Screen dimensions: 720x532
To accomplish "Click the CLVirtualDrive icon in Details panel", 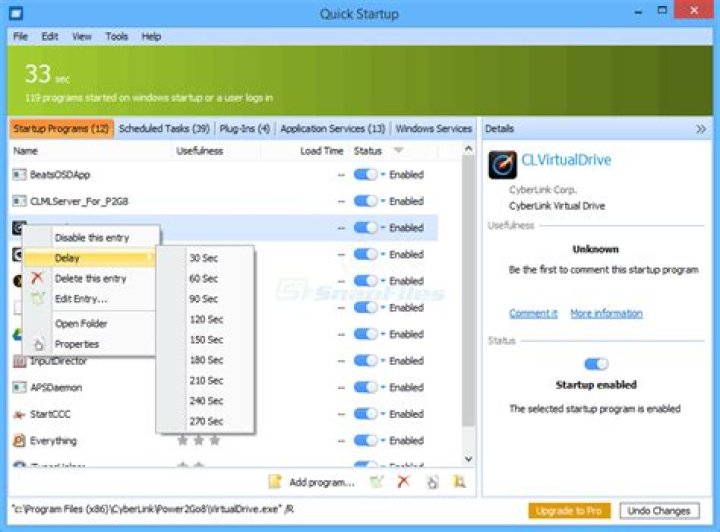I will [x=502, y=164].
